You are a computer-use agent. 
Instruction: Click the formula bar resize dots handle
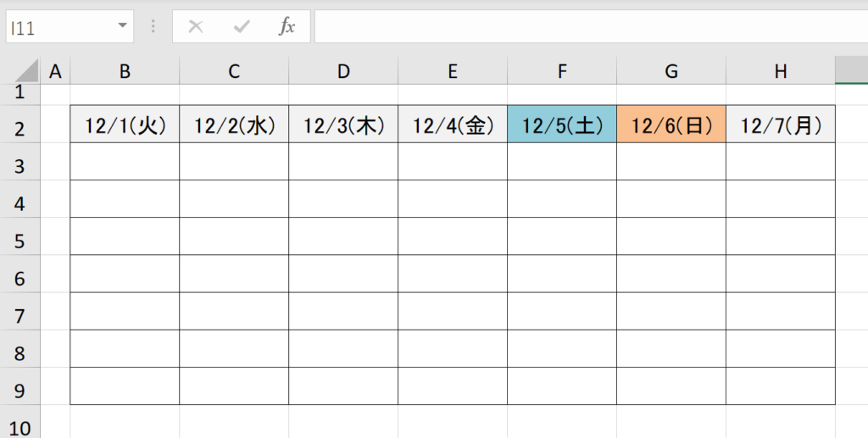[x=153, y=26]
